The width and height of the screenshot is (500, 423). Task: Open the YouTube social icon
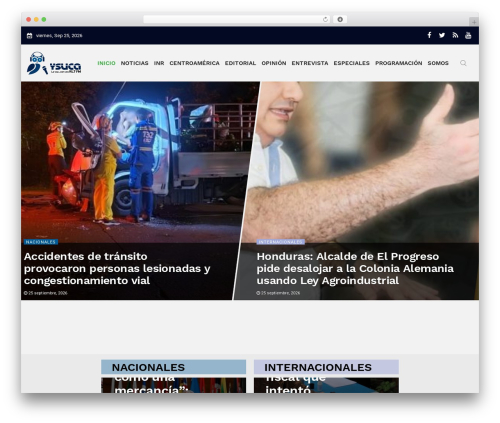468,35
